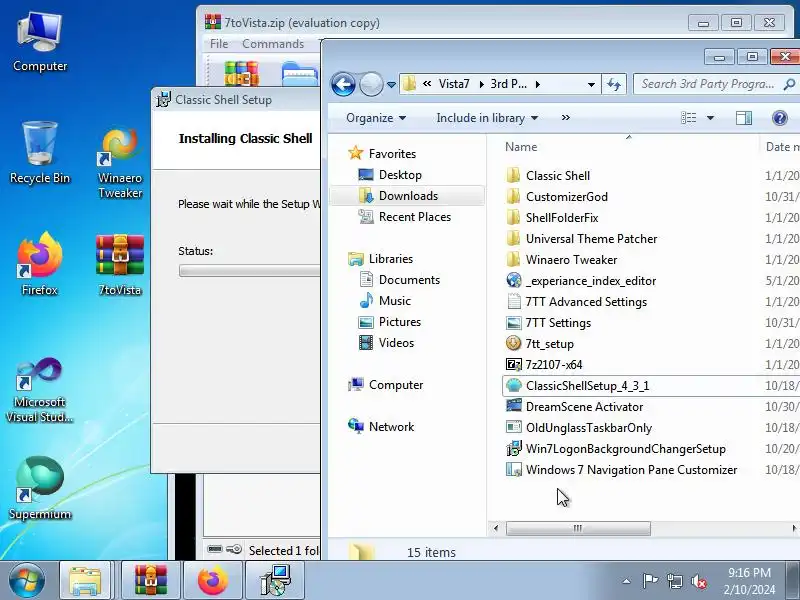Switch to installer taskbar icon
This screenshot has height=600, width=800.
coord(276,581)
